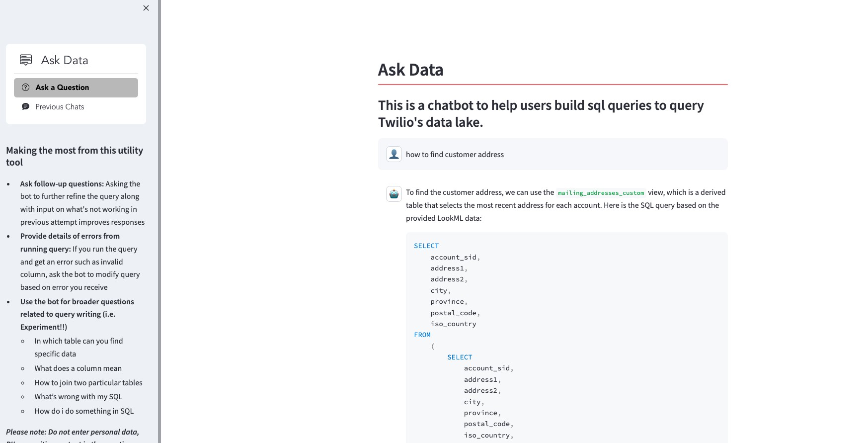Click 'In which table can you find specific data'
The width and height of the screenshot is (868, 443).
79,348
